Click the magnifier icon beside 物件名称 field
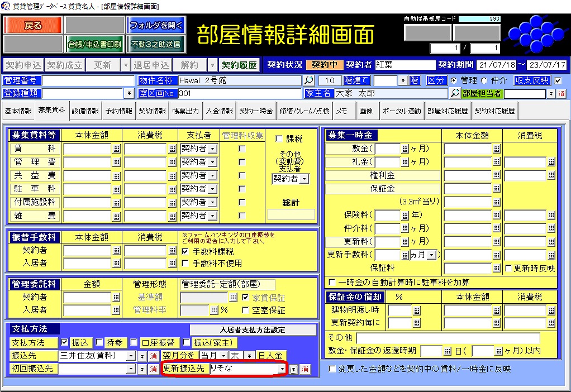571x392 pixels. tap(309, 80)
